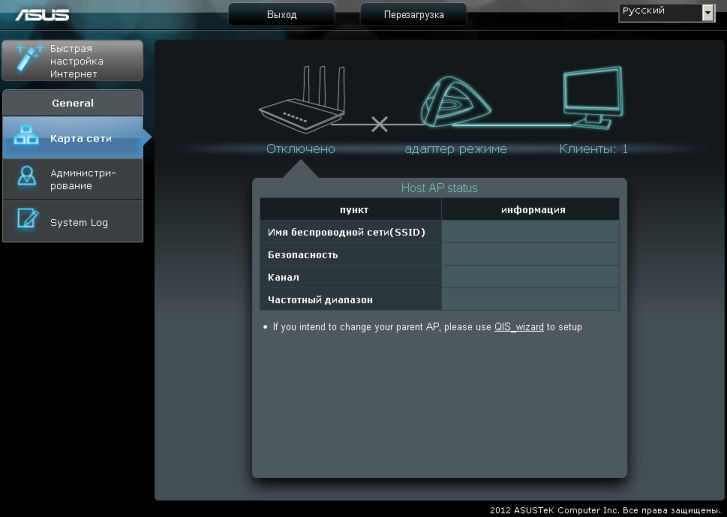
Task: Click the ASUS logo
Action: pyautogui.click(x=41, y=14)
